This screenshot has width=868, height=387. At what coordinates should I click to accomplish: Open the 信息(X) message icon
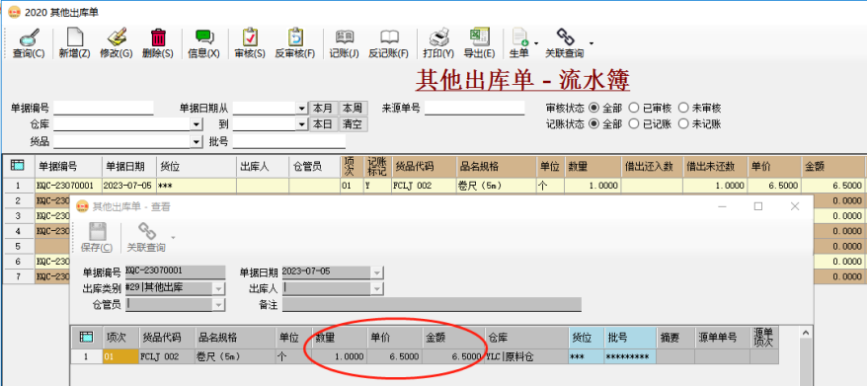(x=204, y=43)
